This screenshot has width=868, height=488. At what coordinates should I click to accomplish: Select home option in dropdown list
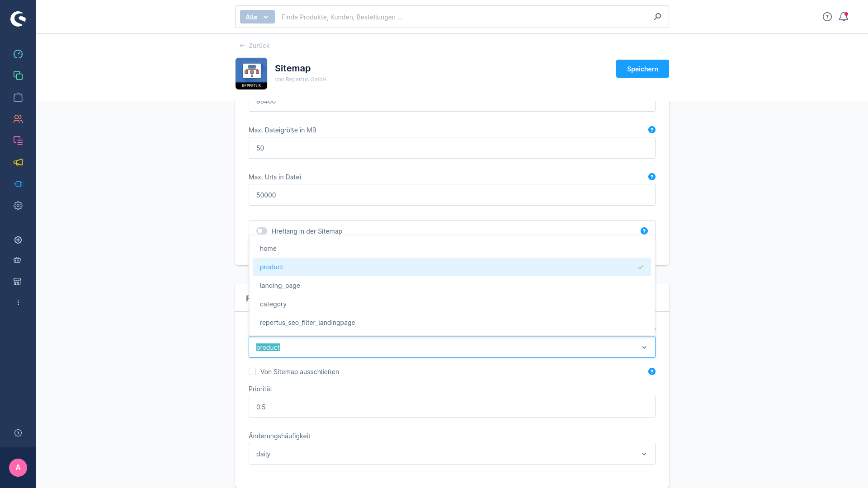click(452, 249)
